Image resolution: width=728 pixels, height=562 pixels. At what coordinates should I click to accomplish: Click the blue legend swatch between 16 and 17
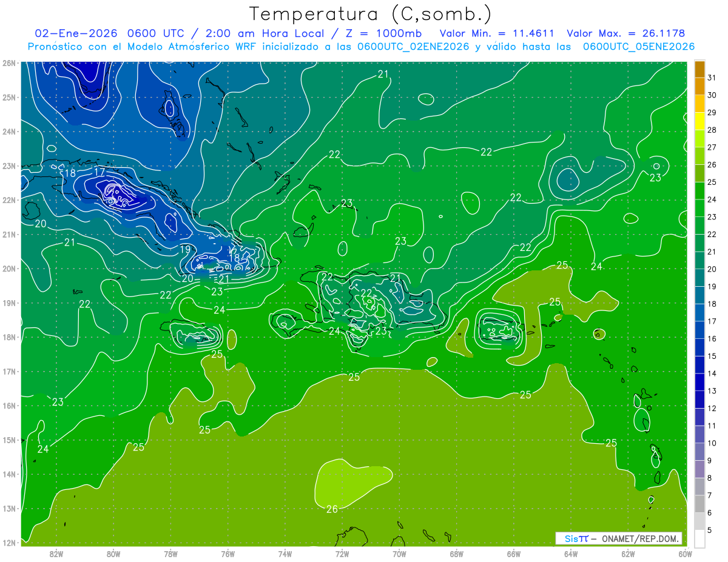(x=699, y=330)
